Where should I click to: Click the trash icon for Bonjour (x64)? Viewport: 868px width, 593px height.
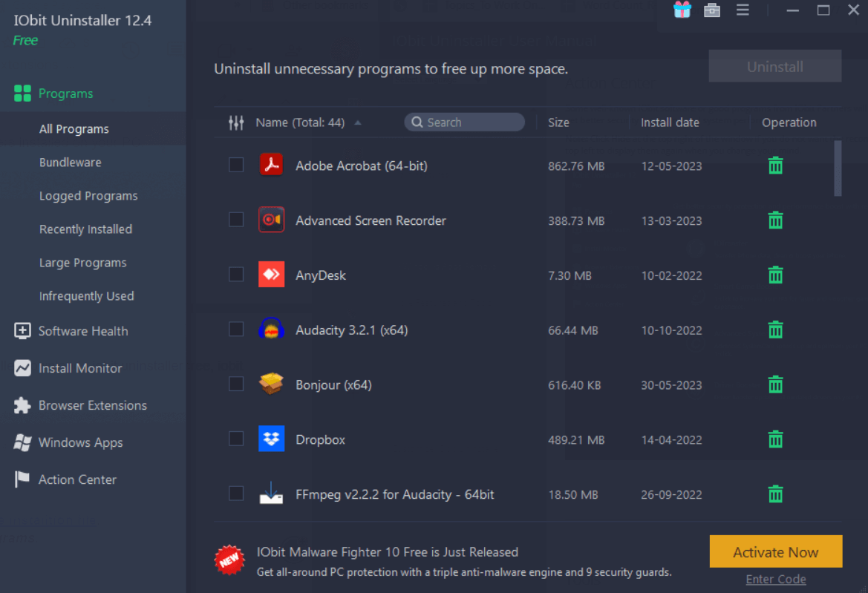[x=775, y=384]
